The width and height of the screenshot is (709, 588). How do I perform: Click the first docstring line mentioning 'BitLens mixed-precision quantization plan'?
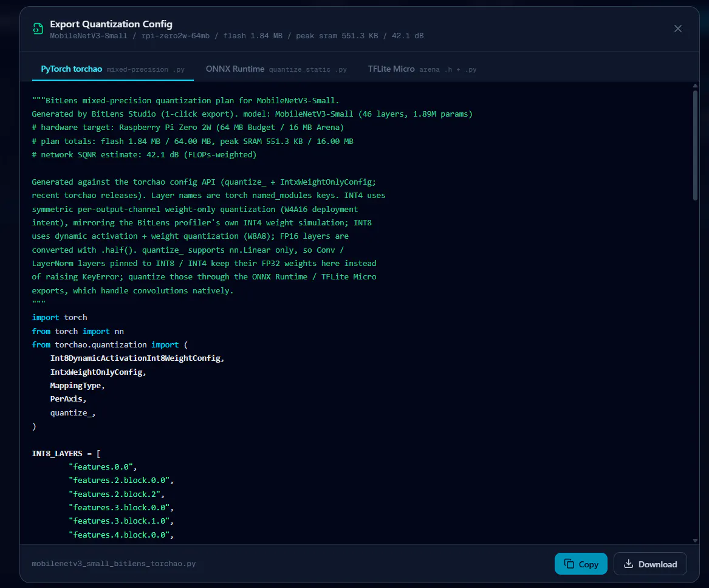point(185,100)
